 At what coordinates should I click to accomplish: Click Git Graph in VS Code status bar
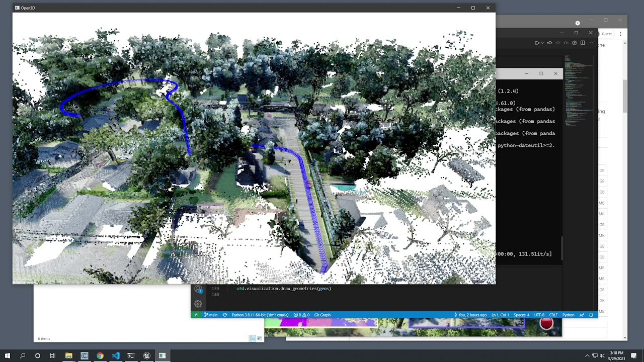point(323,315)
